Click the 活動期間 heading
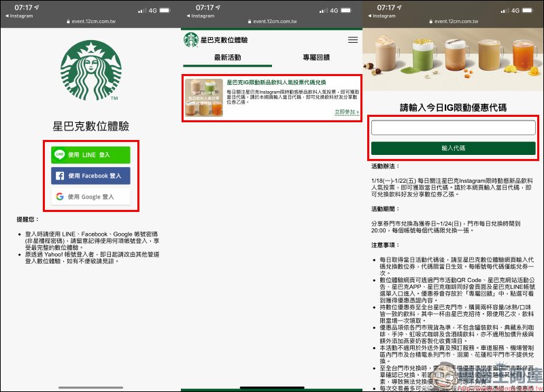Screen dimensions: 544x392 coord(385,209)
